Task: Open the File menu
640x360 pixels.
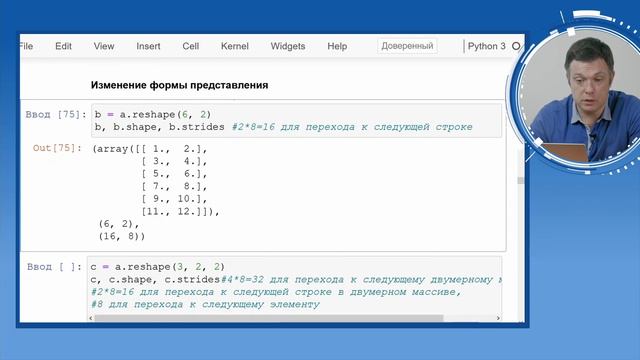Action: point(26,46)
